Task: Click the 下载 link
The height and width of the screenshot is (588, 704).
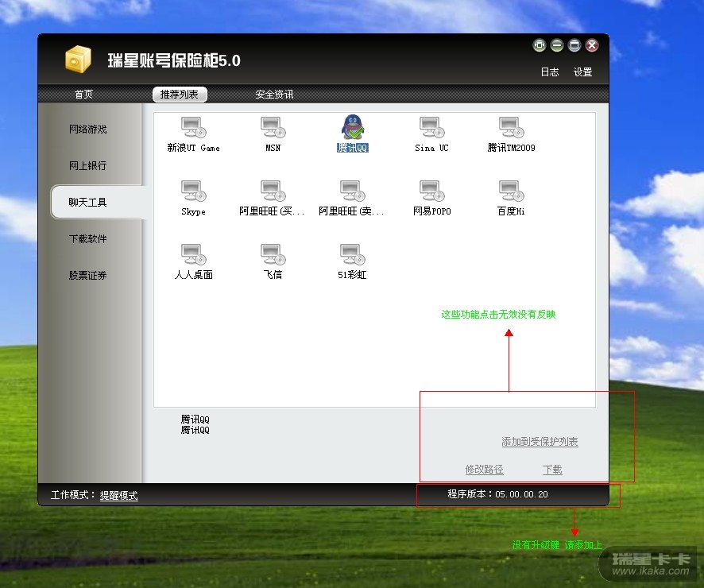Action: (553, 470)
